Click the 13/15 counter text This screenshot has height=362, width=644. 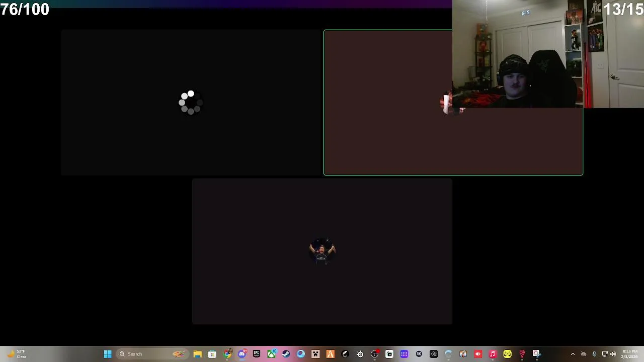pyautogui.click(x=623, y=9)
